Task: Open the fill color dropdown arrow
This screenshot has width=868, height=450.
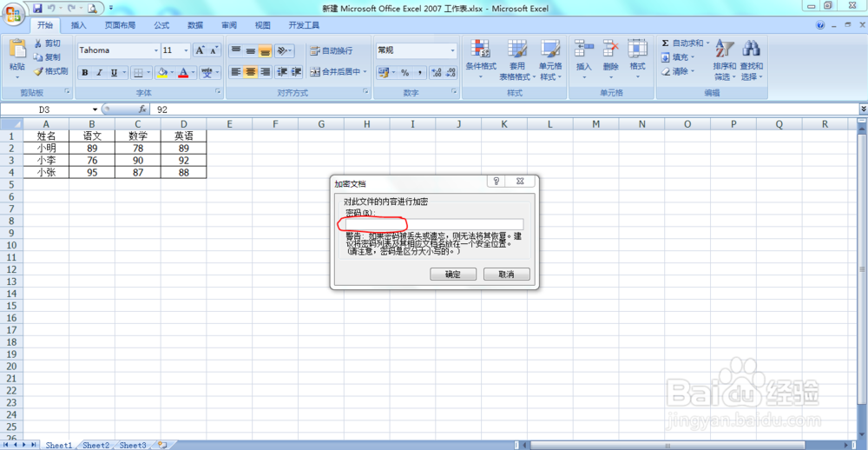Action: tap(172, 72)
